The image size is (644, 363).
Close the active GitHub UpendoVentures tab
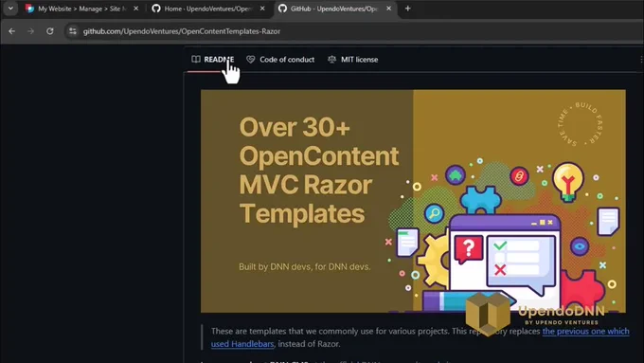tap(388, 9)
